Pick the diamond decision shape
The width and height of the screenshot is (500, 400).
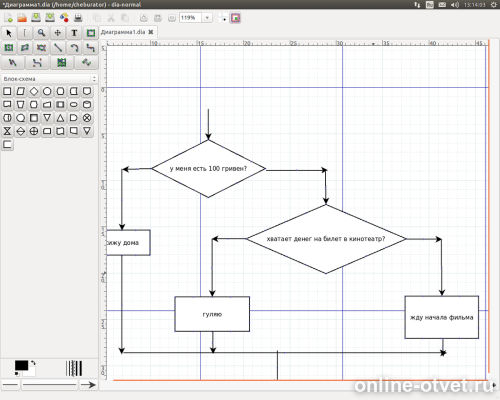34,91
